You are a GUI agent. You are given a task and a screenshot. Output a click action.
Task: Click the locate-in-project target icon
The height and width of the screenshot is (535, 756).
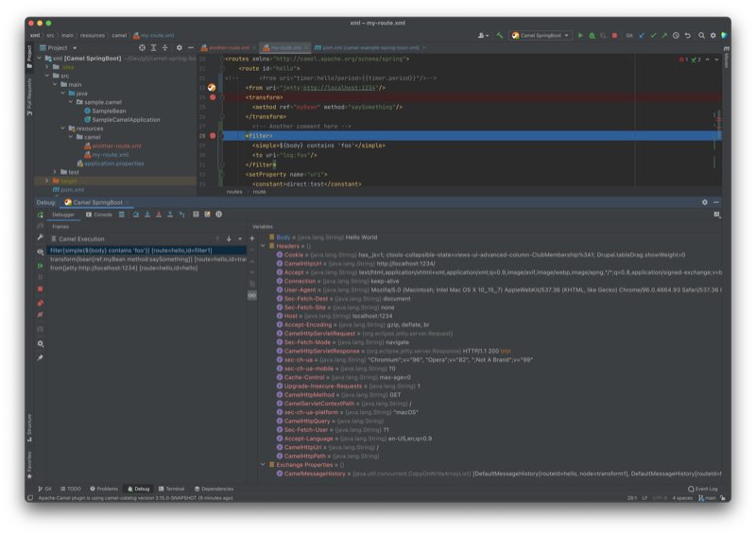point(142,48)
